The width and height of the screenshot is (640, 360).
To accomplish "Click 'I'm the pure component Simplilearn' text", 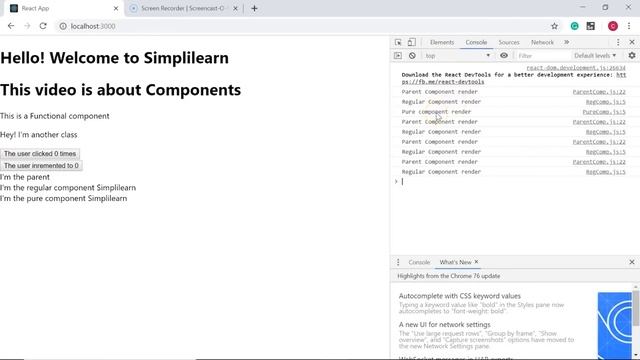I will click(x=64, y=198).
